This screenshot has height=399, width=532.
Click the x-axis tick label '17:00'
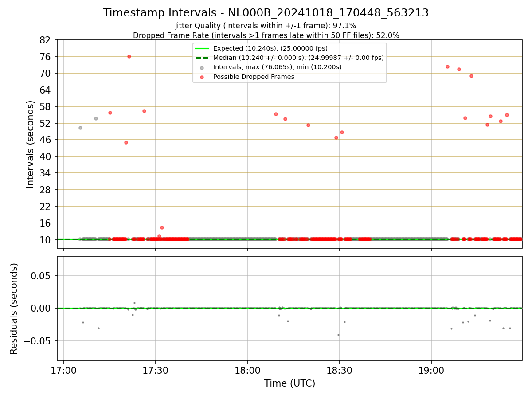tap(64, 370)
